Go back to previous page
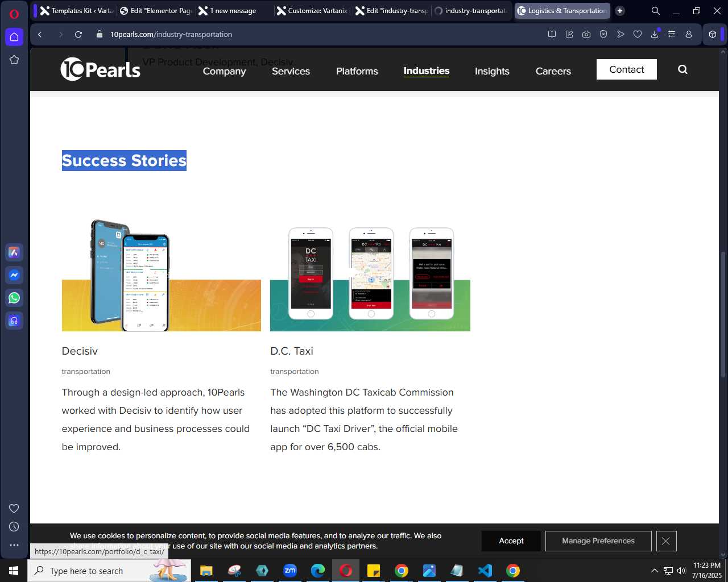The width and height of the screenshot is (728, 582). pos(40,34)
